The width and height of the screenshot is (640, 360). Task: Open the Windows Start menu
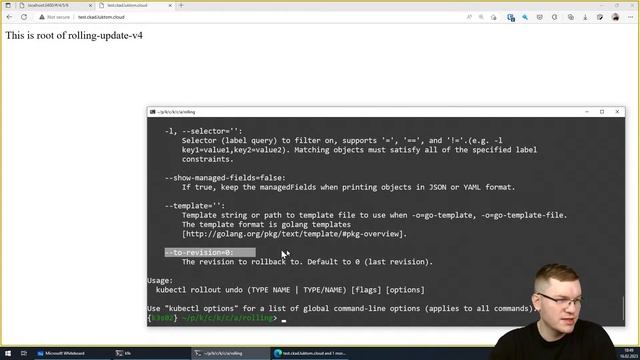coord(8,353)
